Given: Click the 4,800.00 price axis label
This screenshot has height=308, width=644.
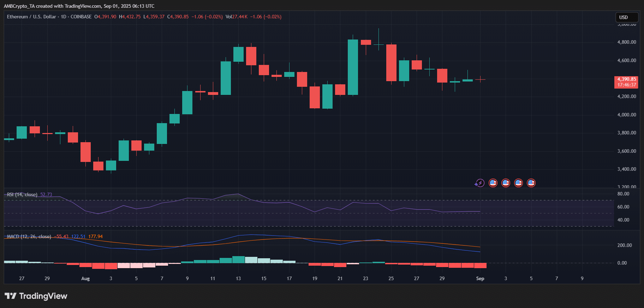Looking at the screenshot, I should point(626,42).
